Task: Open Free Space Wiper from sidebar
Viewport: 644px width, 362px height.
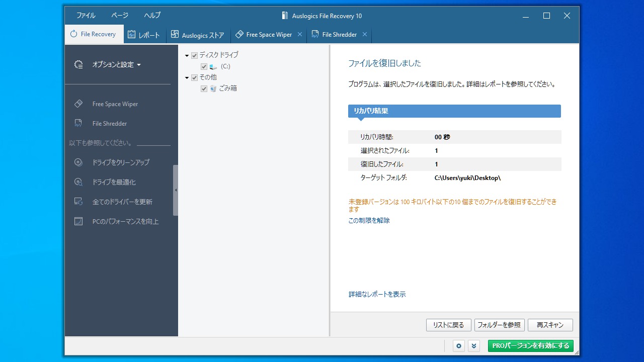Action: [115, 104]
